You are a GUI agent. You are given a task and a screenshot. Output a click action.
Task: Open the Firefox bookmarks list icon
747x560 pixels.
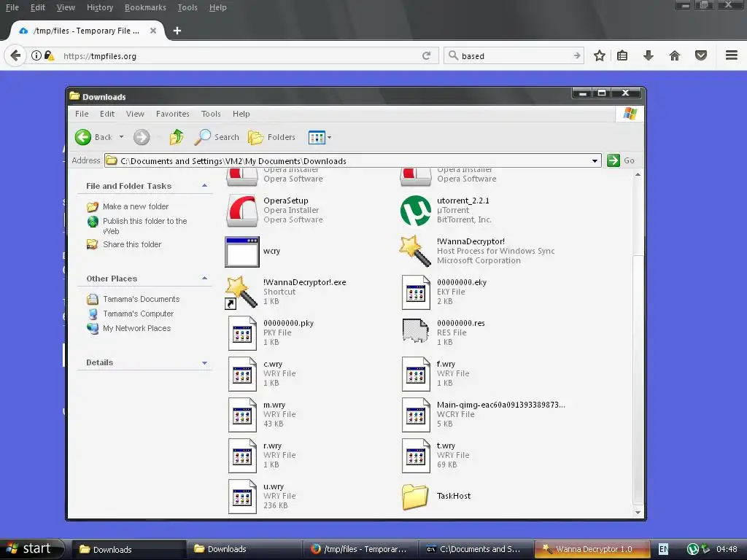click(x=622, y=55)
